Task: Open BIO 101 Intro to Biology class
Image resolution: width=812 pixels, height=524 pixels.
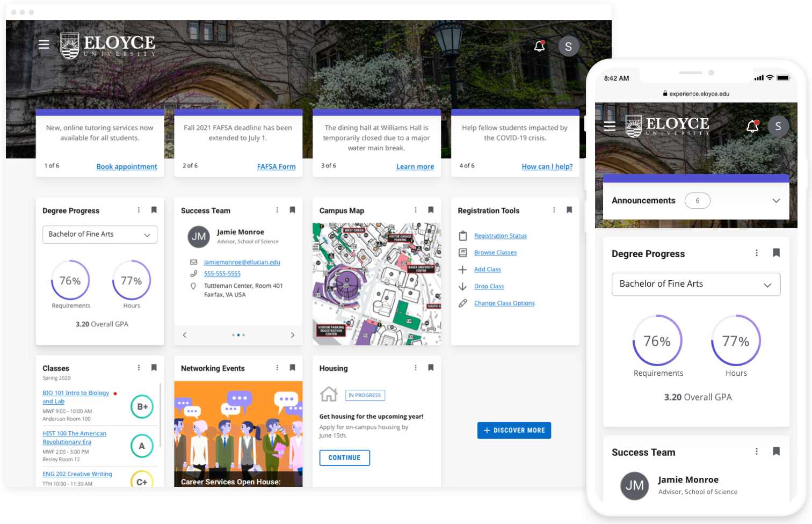Action: pyautogui.click(x=76, y=397)
